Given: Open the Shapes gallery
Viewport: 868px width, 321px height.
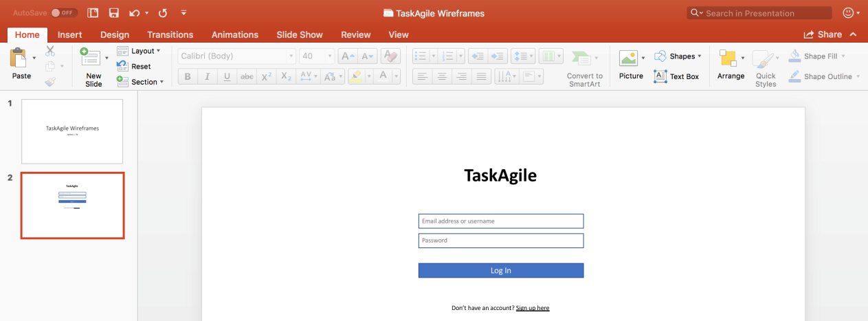Looking at the screenshot, I should (x=678, y=56).
